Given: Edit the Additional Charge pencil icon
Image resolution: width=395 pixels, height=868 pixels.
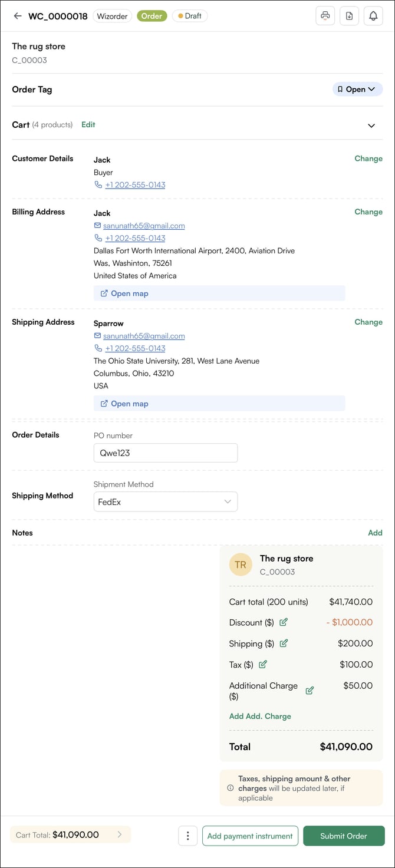Looking at the screenshot, I should click(310, 691).
